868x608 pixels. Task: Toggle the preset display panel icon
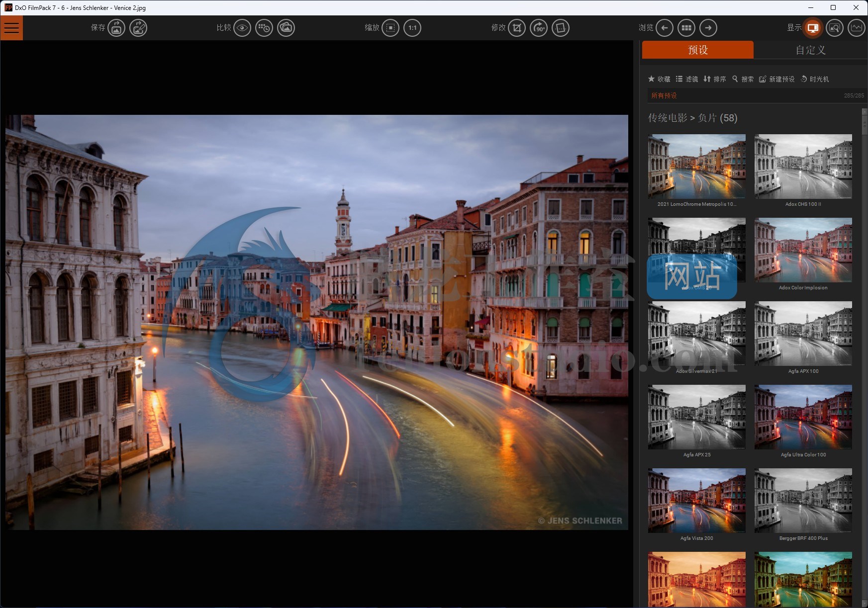click(x=813, y=28)
